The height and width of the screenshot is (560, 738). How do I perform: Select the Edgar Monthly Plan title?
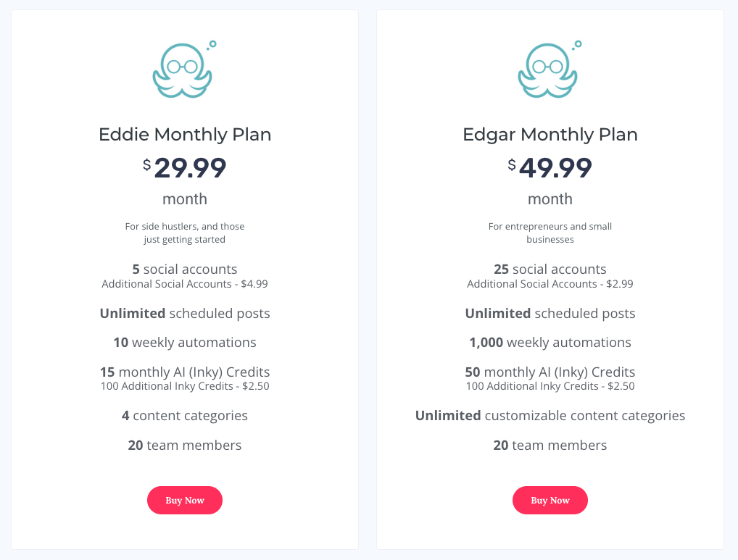(550, 134)
